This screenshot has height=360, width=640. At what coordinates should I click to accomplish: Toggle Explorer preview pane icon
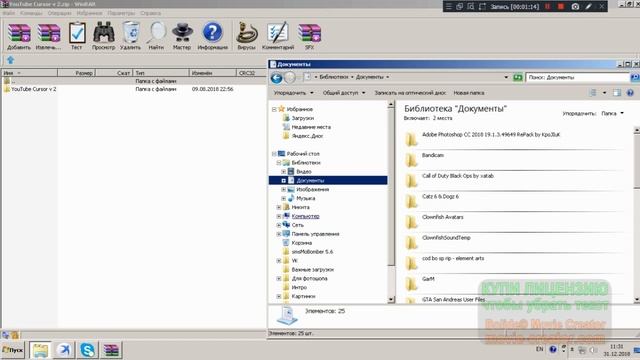617,93
